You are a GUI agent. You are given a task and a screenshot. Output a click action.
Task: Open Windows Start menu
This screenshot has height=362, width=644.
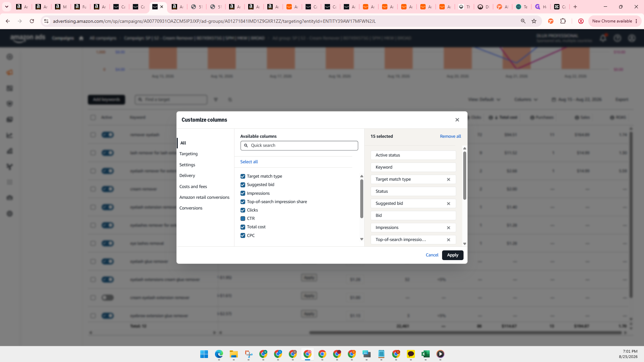click(204, 354)
